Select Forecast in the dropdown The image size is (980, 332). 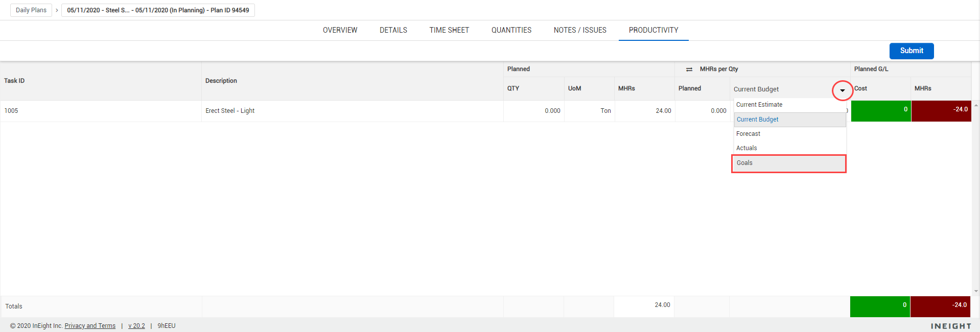pos(790,134)
